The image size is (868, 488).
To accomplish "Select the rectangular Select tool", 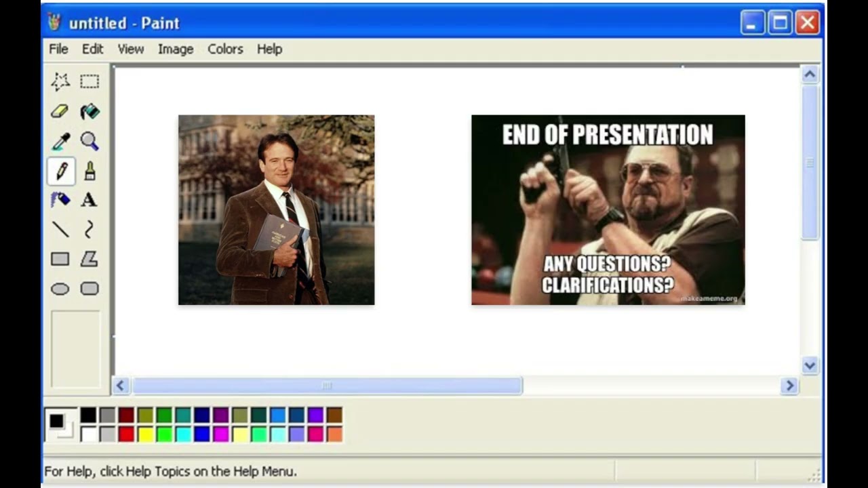I will click(x=90, y=82).
